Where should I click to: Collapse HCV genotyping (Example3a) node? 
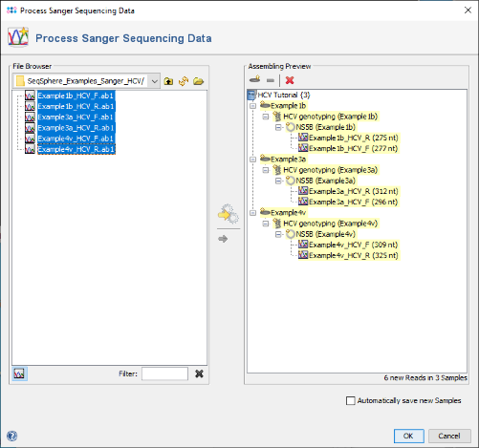tap(266, 170)
